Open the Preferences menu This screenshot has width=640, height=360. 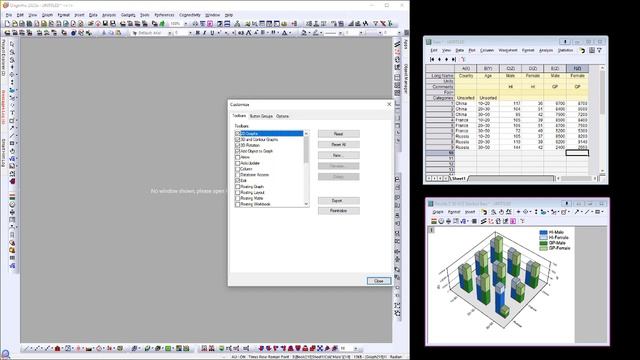click(164, 15)
